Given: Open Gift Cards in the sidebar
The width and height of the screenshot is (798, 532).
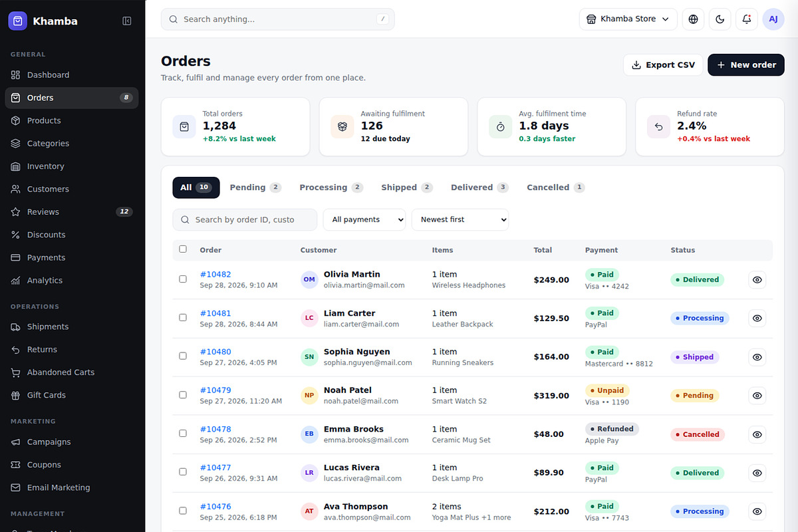Looking at the screenshot, I should pos(72,395).
